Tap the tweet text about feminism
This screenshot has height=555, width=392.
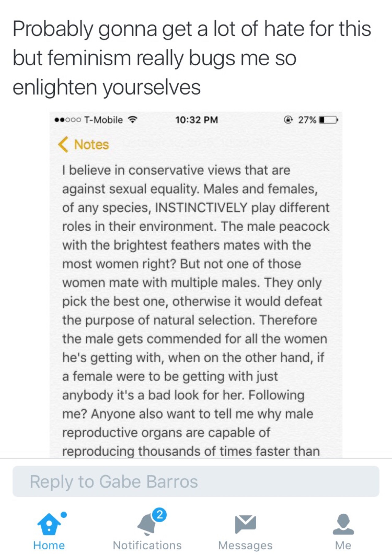192,58
